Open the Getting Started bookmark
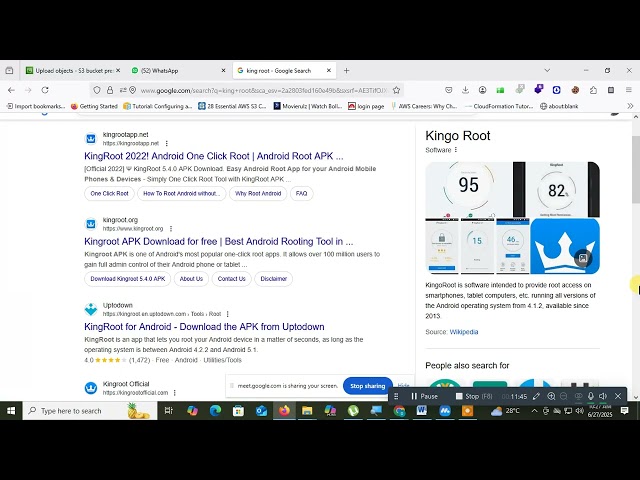640x480 pixels. [x=94, y=106]
